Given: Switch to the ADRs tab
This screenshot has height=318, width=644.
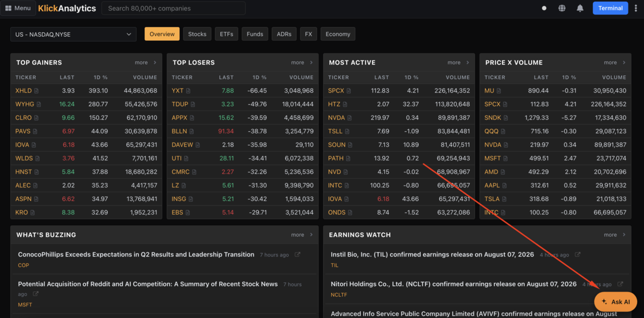Looking at the screenshot, I should [284, 34].
